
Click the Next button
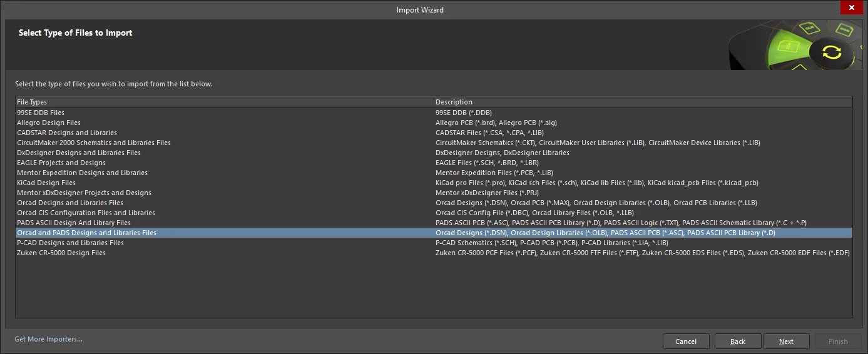tap(787, 341)
